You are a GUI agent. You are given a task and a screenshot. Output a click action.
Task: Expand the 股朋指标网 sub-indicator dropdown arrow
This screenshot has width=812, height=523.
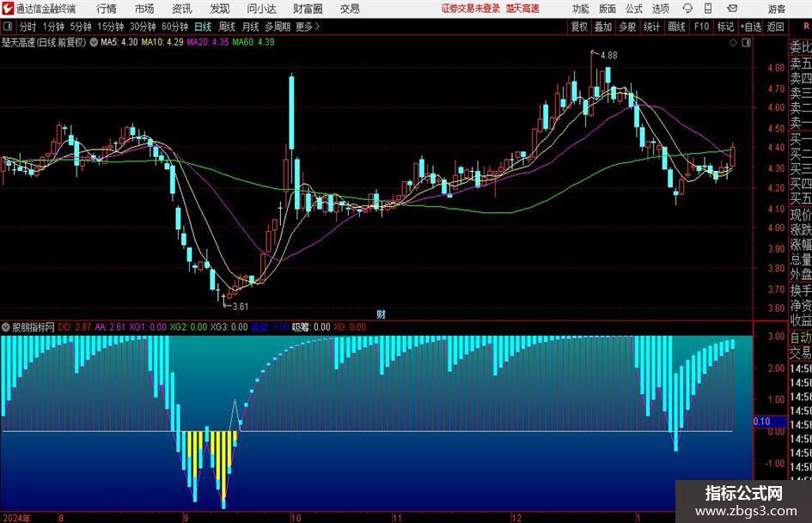click(x=6, y=327)
